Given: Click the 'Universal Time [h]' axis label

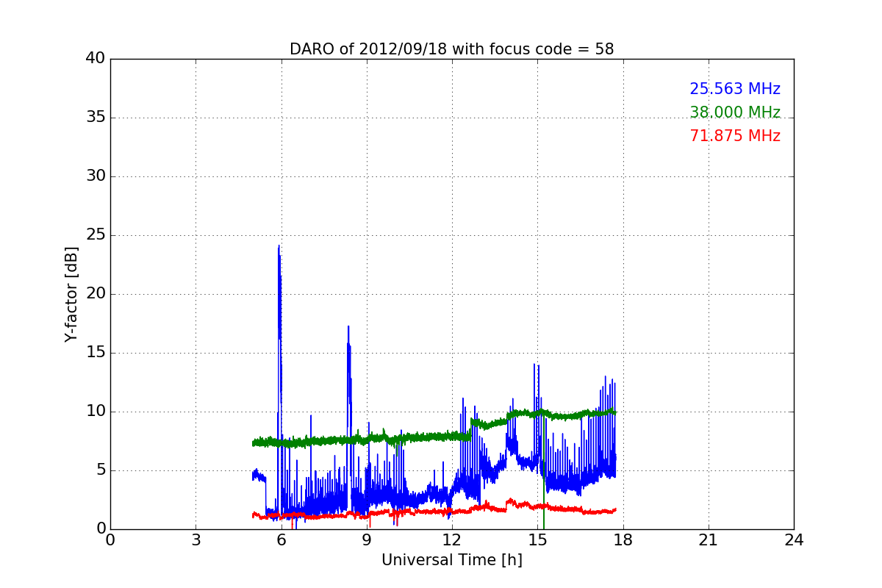Looking at the screenshot, I should click(452, 560).
